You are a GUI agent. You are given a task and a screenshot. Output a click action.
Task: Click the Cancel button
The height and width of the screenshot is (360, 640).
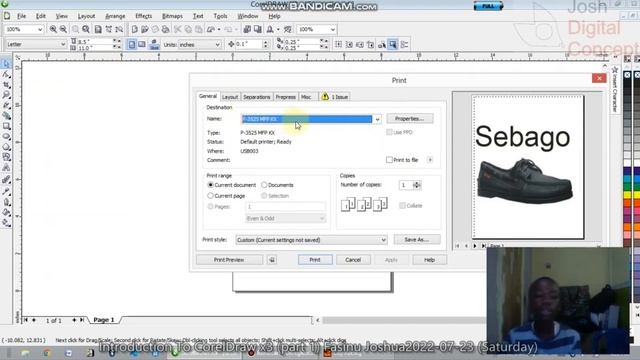353,260
